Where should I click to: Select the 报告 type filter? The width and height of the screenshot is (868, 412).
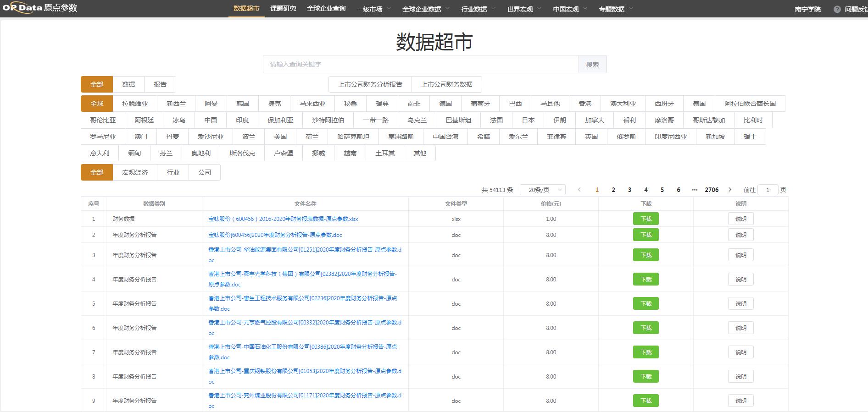pos(160,84)
